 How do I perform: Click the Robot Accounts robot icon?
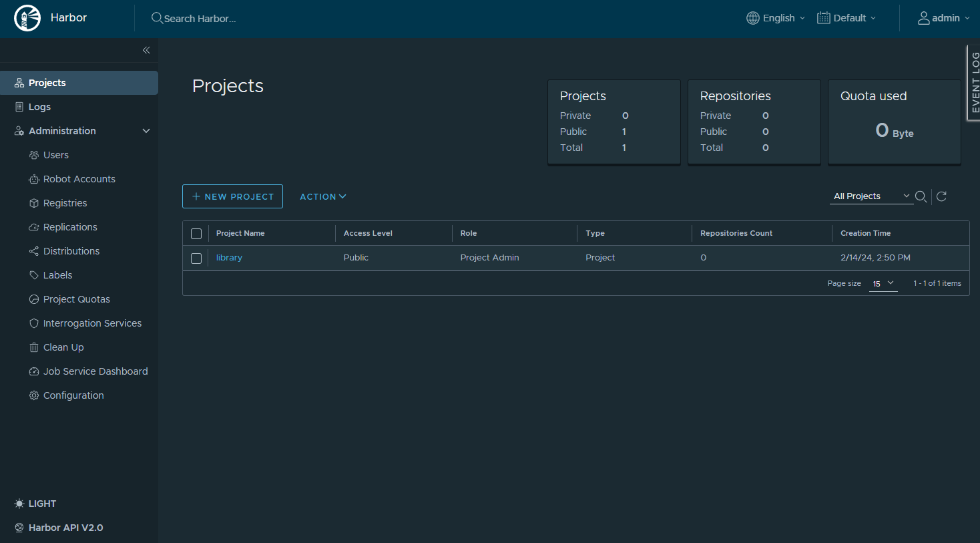tap(34, 179)
